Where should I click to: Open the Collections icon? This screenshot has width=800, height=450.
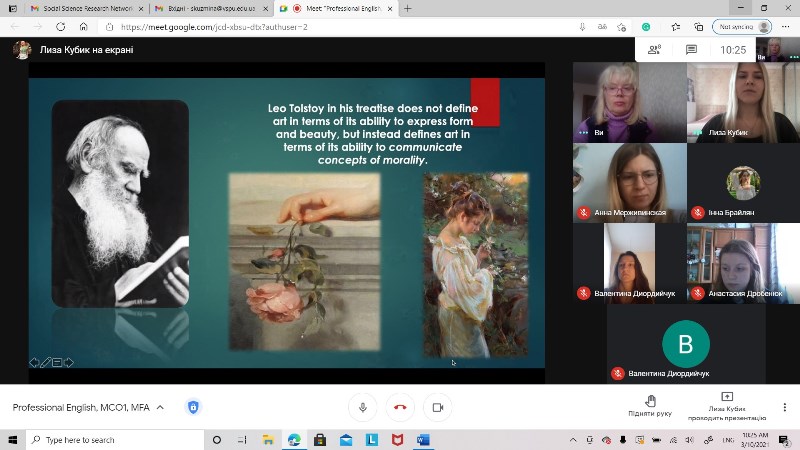point(698,27)
